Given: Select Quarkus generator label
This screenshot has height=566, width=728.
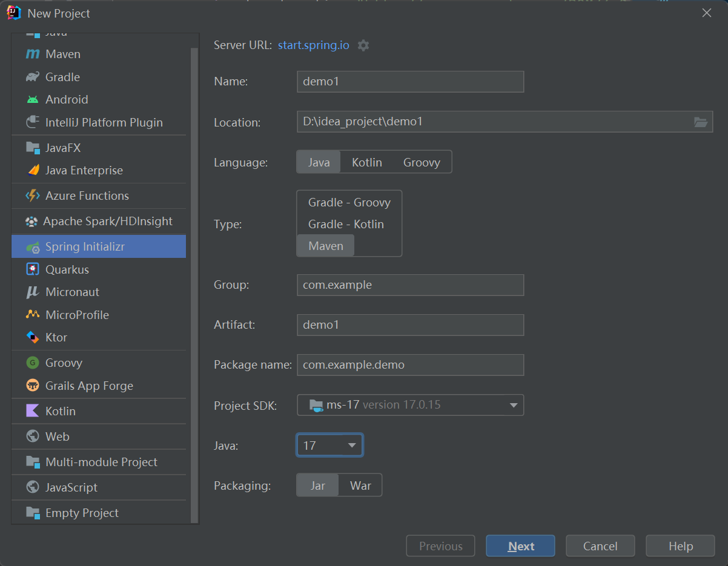Looking at the screenshot, I should tap(67, 269).
